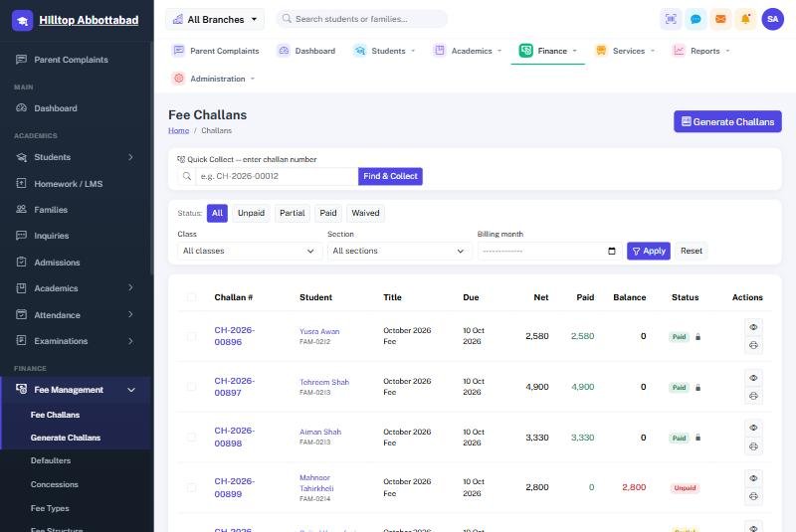Expand the Academics sidebar submenu chevron

[130, 288]
